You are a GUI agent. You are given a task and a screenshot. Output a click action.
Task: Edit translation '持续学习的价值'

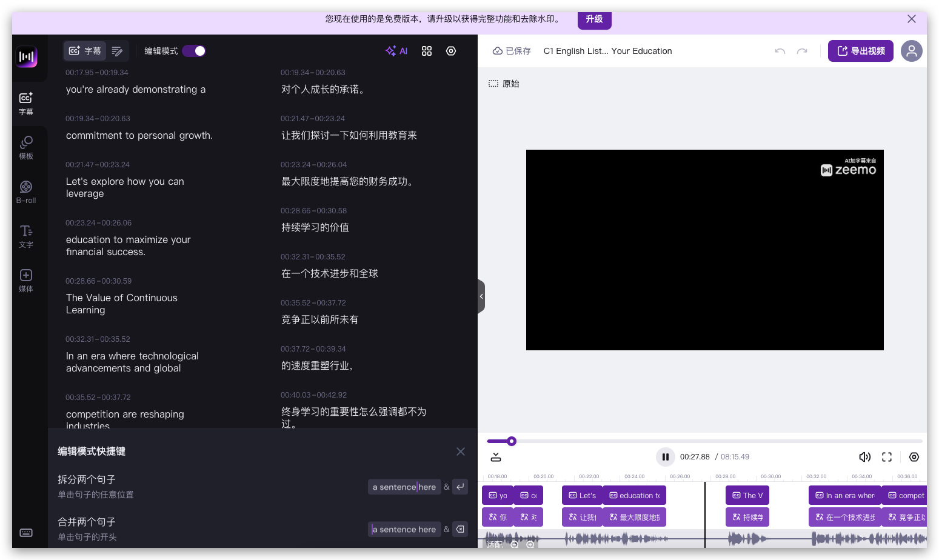coord(315,228)
